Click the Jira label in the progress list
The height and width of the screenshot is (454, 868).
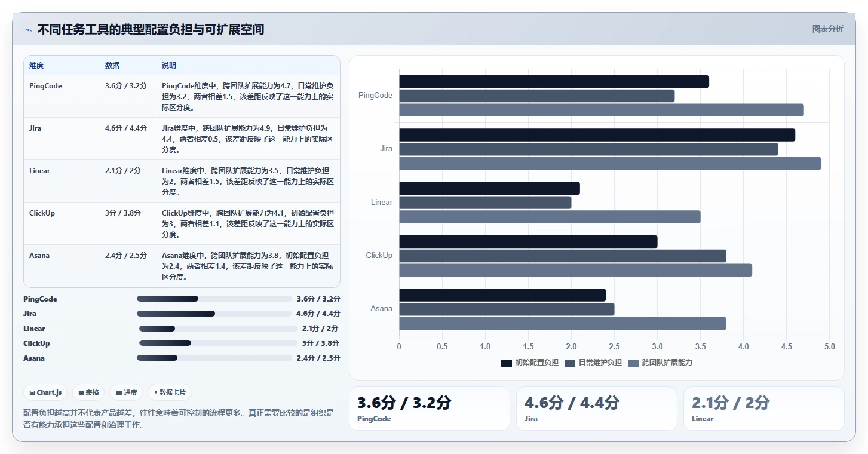tap(30, 314)
